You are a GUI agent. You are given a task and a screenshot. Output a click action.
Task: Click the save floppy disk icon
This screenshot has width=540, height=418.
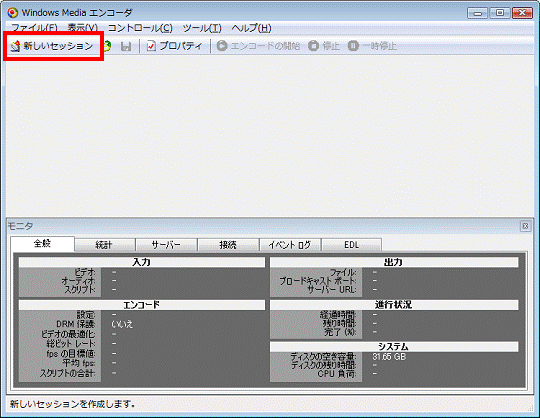click(x=126, y=46)
